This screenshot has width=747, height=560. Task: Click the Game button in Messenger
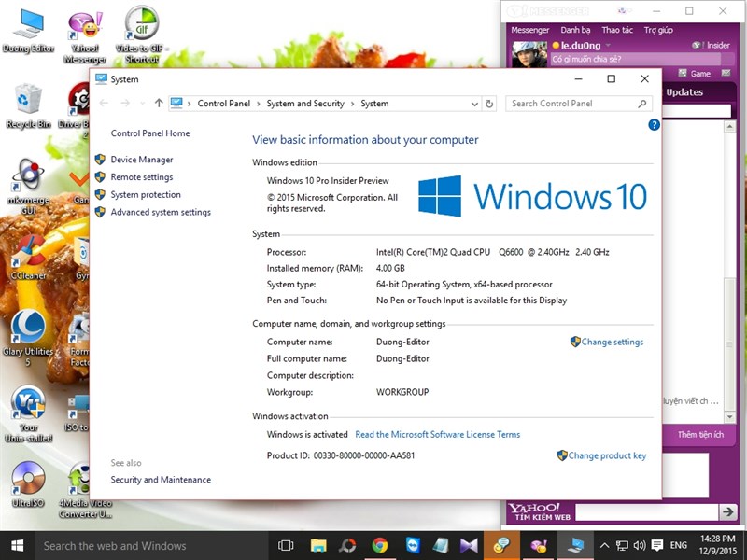coord(695,74)
